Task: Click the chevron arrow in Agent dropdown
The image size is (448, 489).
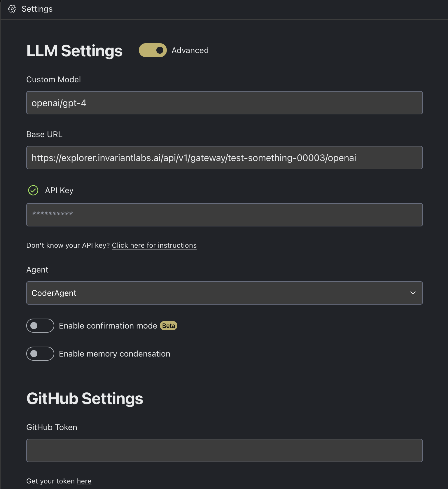Action: [x=413, y=293]
